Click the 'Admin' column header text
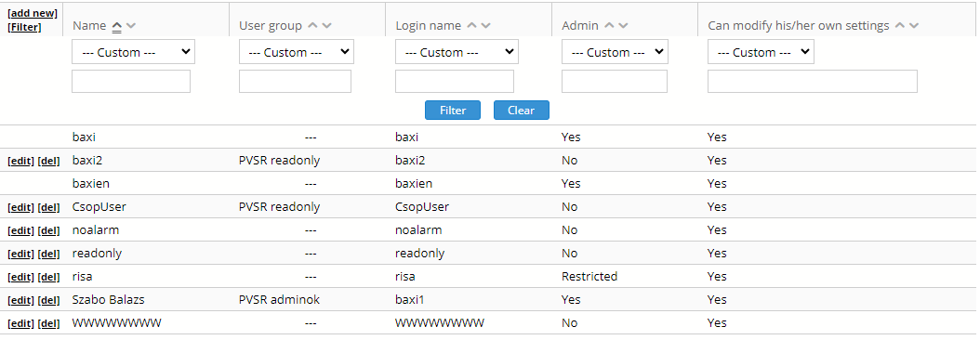Screen dimensions: 980x340 tap(580, 26)
